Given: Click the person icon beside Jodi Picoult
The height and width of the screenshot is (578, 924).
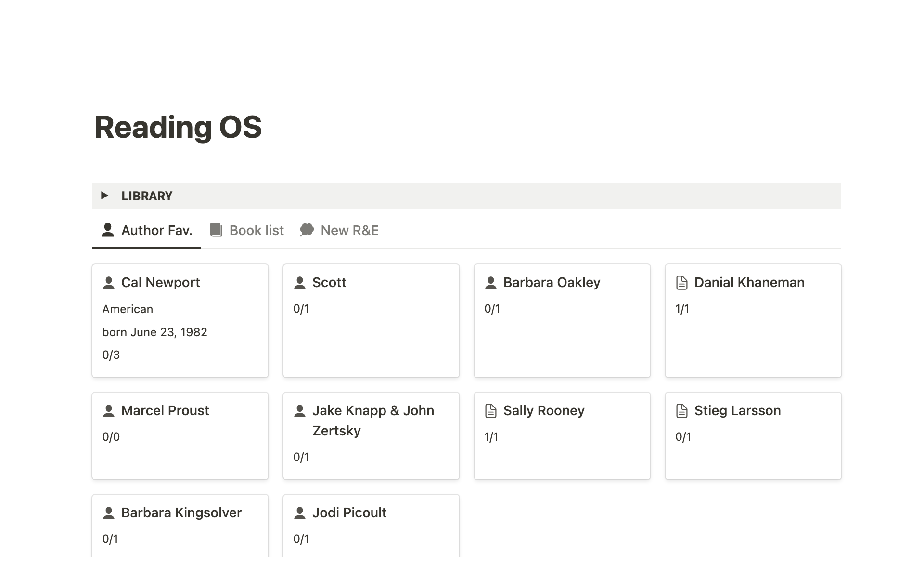Looking at the screenshot, I should click(300, 513).
